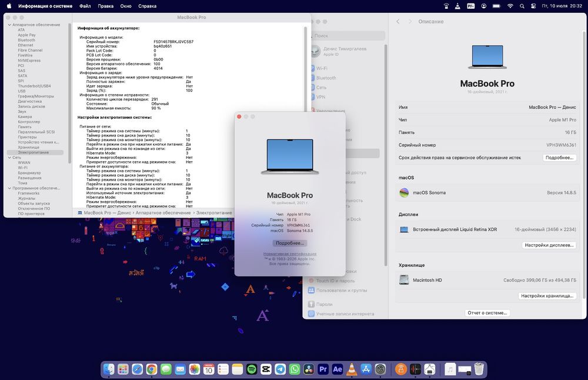Launch Adobe Premiere Pro from the Dock
Viewport: 588px width, 380px height.
(323, 369)
